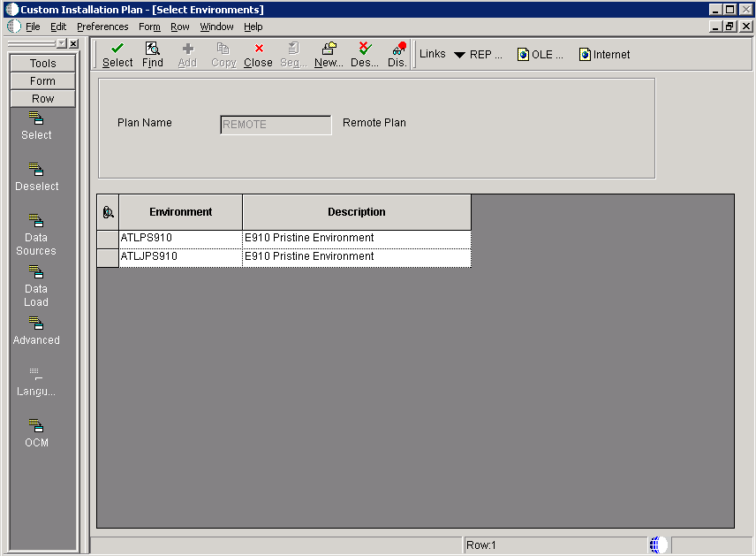Click the Close red X toolbar icon
This screenshot has height=556, width=756.
258,55
